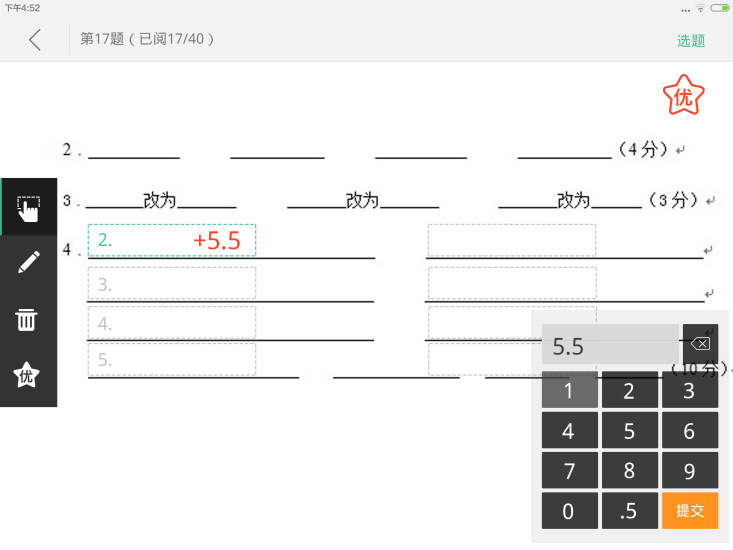Tap number 8 on the keypad
This screenshot has width=733, height=550.
pyautogui.click(x=629, y=470)
